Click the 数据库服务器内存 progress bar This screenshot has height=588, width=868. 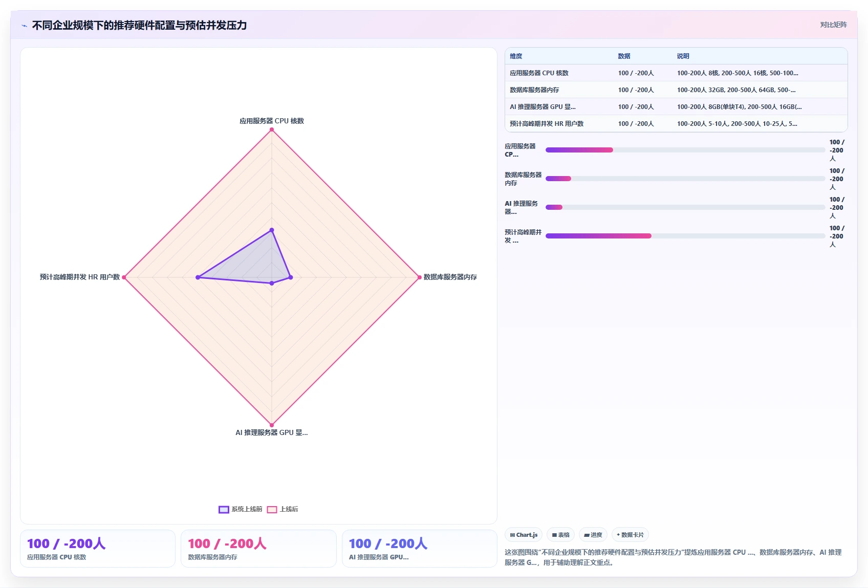[685, 179]
